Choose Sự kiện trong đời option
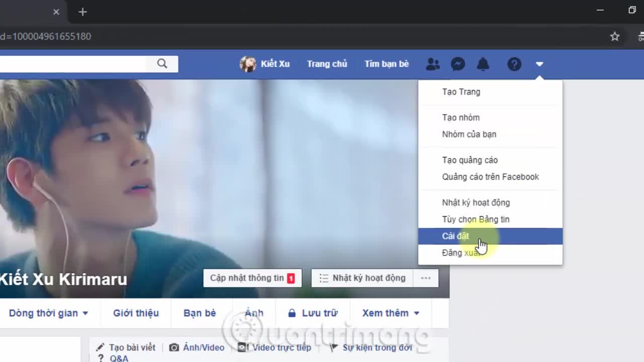 coord(371,347)
